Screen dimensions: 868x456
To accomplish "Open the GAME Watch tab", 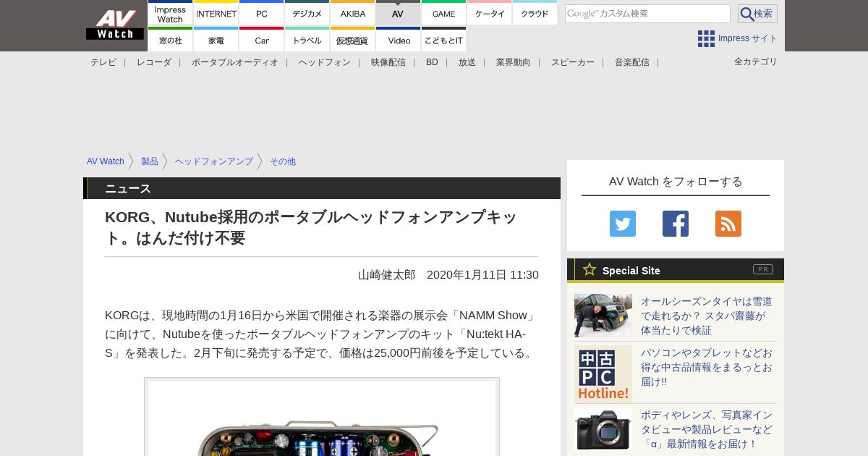I will [x=444, y=13].
